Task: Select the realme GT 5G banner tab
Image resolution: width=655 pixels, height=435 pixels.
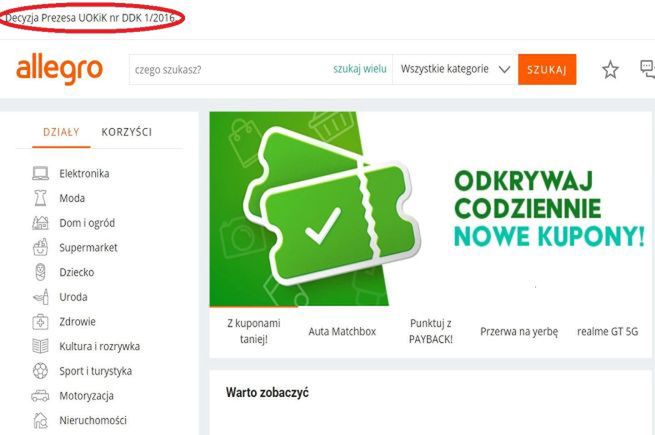Action: pyautogui.click(x=607, y=331)
